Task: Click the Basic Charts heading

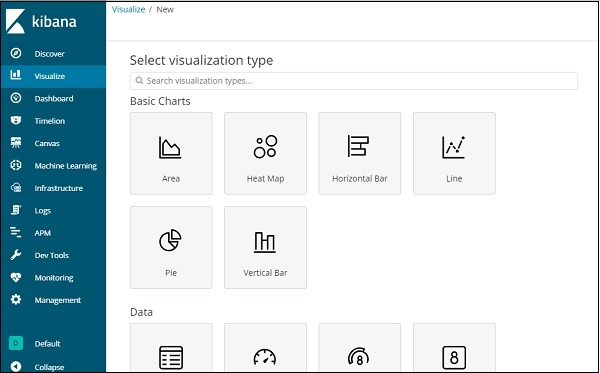Action: pyautogui.click(x=160, y=101)
